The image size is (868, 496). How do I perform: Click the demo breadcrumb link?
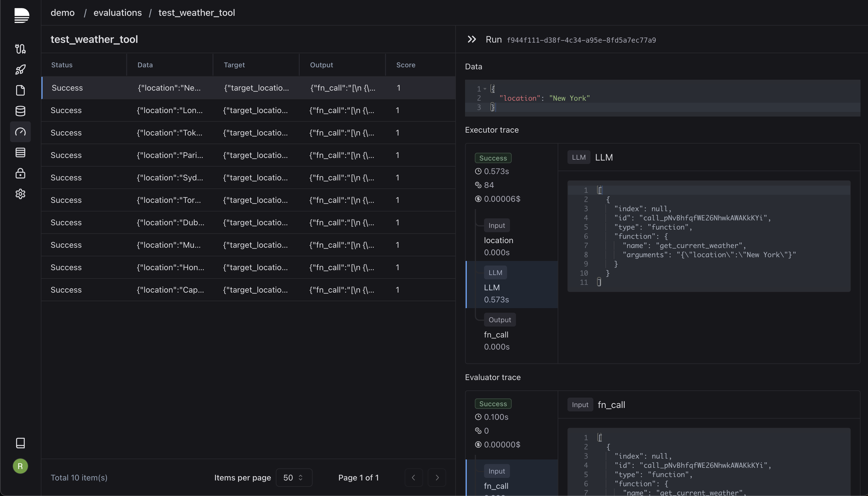[x=63, y=13]
